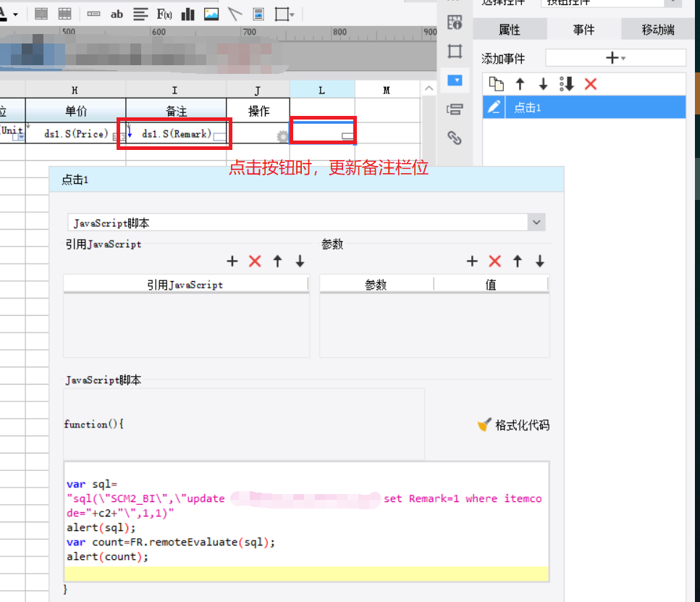Image resolution: width=700 pixels, height=602 pixels.
Task: Select column I header
Action: point(175,90)
